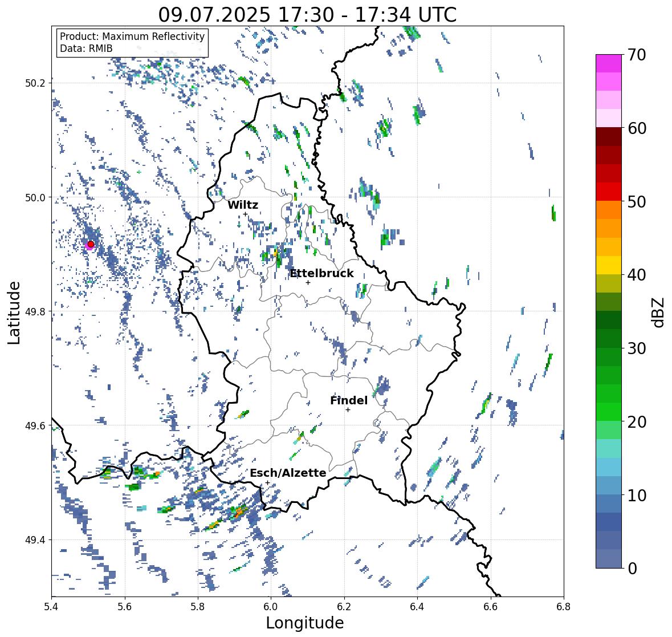Image resolution: width=672 pixels, height=637 pixels.
Task: Click the colorbar tick label 10
Action: (637, 495)
